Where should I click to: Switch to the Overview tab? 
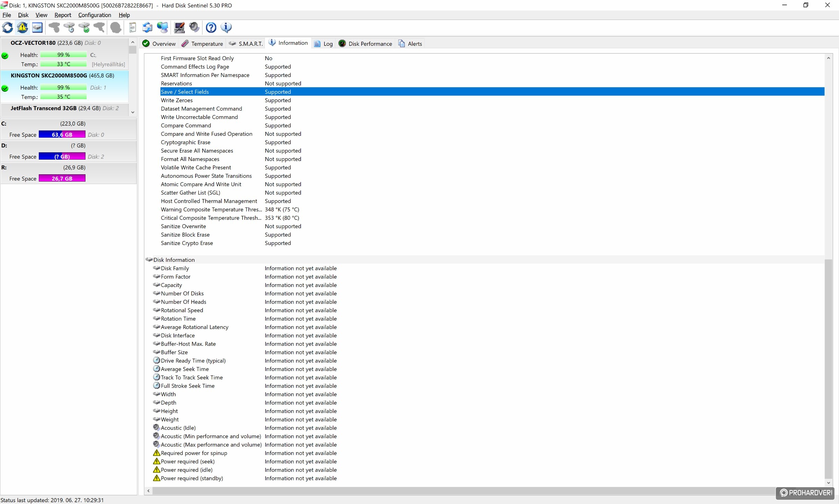click(x=159, y=44)
